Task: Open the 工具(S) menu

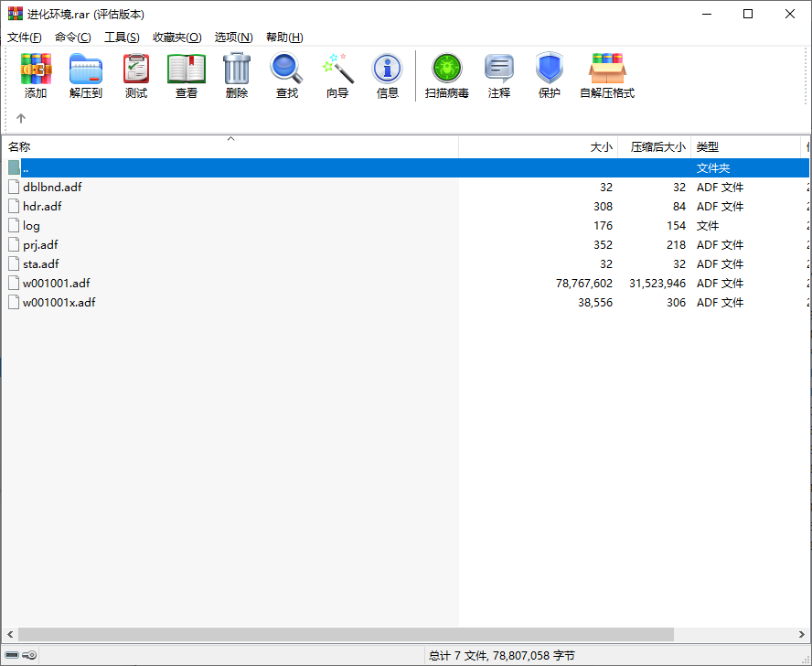Action: [122, 38]
